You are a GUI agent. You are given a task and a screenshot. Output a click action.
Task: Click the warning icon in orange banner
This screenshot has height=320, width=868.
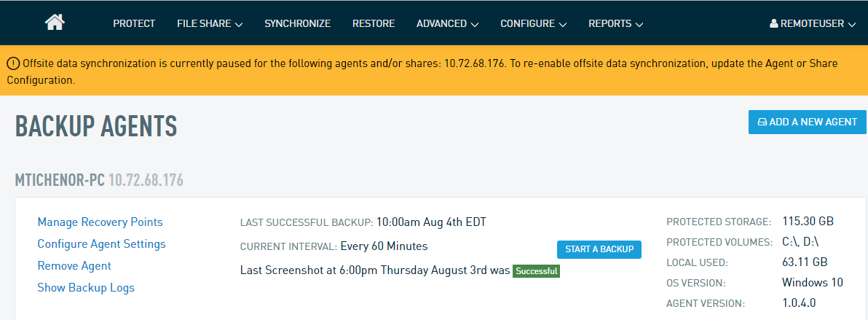point(13,63)
